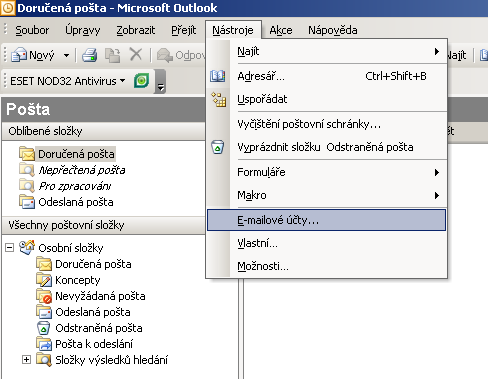Choose Vlastní... menu entry
The image size is (488, 379).
[x=327, y=243]
